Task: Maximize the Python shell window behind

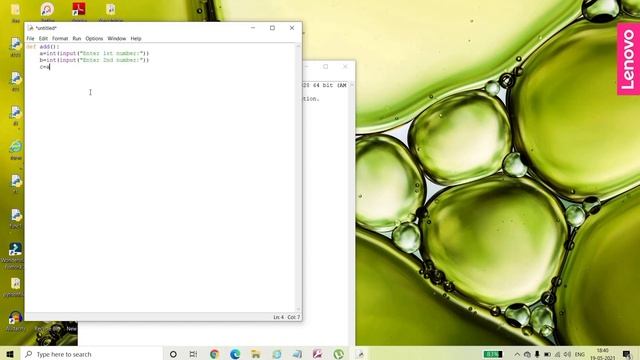Action: pos(326,67)
